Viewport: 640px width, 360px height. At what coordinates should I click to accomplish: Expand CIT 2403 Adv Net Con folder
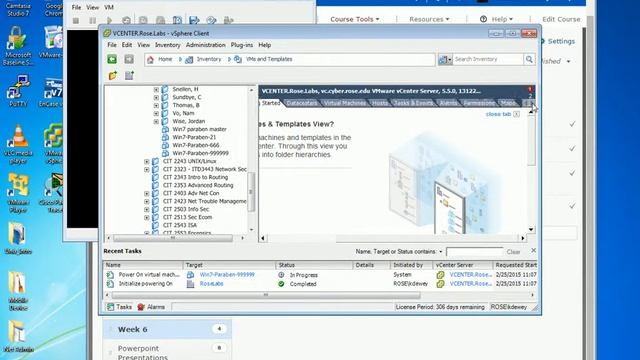[x=147, y=193]
